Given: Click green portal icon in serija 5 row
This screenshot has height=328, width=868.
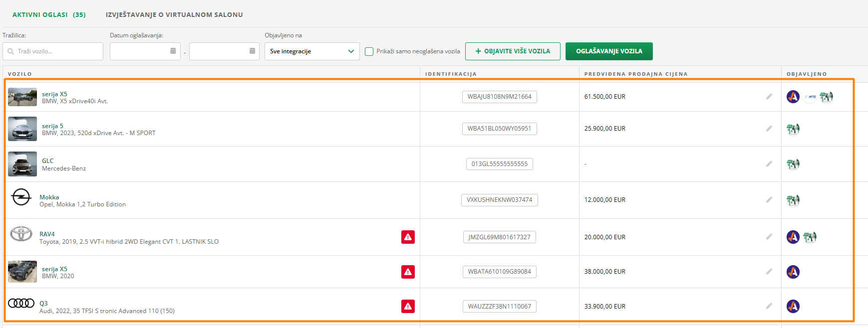Looking at the screenshot, I should pos(793,129).
